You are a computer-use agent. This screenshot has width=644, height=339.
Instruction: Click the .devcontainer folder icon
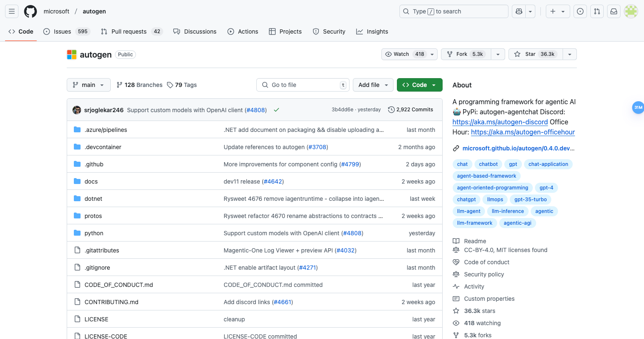pyautogui.click(x=77, y=147)
